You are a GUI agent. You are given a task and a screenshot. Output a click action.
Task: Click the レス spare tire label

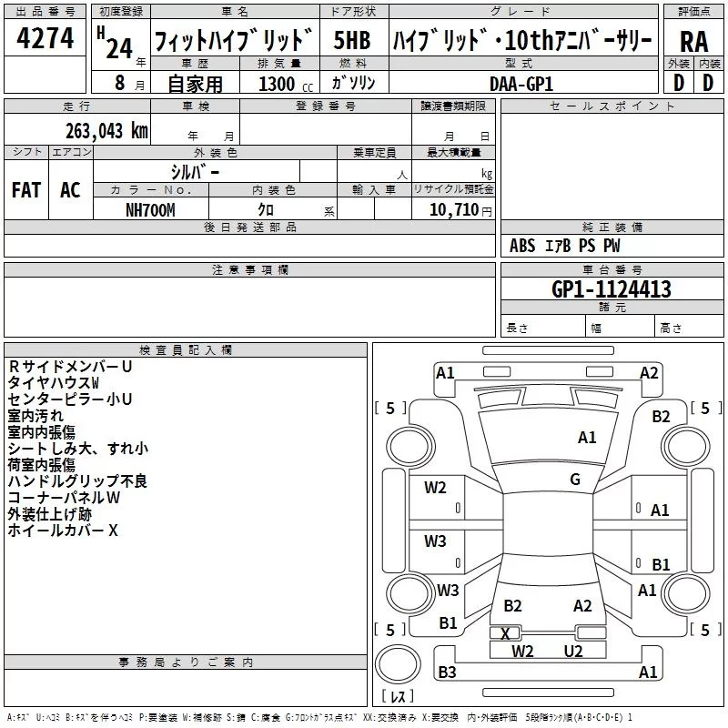398,696
